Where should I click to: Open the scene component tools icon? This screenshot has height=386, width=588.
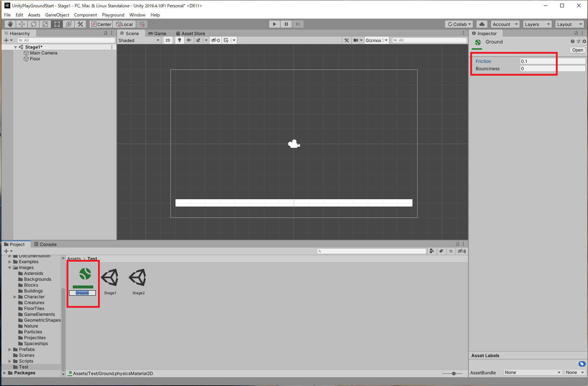pyautogui.click(x=347, y=40)
